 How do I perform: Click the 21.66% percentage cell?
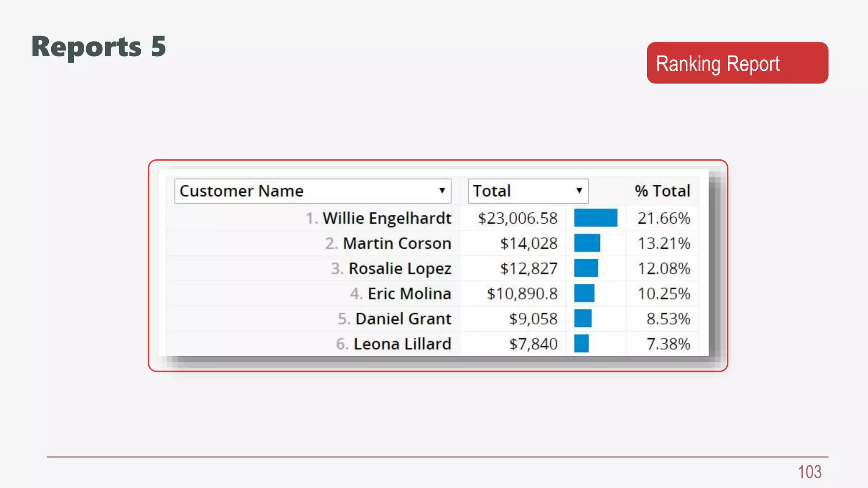tap(664, 219)
